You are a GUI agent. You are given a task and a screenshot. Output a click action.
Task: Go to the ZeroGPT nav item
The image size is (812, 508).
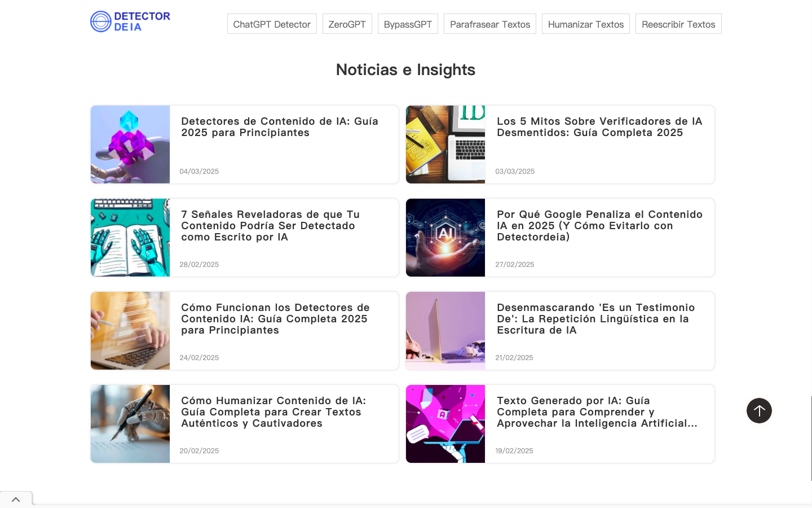tap(347, 24)
